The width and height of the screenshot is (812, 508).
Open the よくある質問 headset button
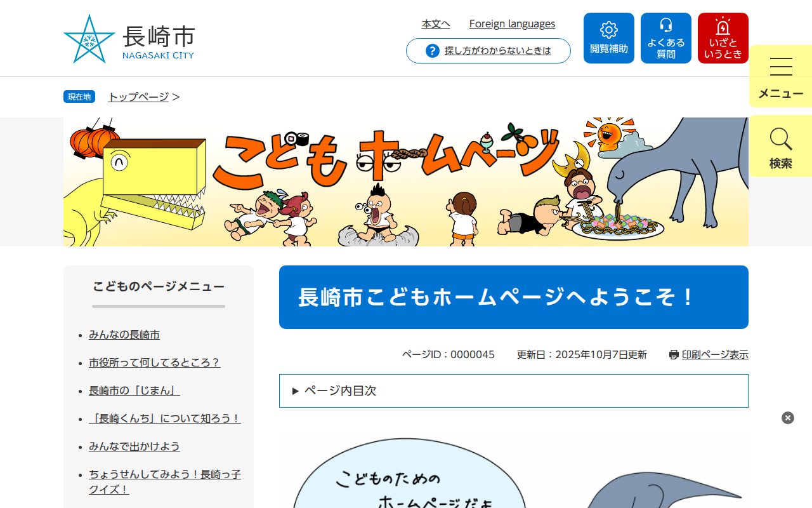coord(666,38)
